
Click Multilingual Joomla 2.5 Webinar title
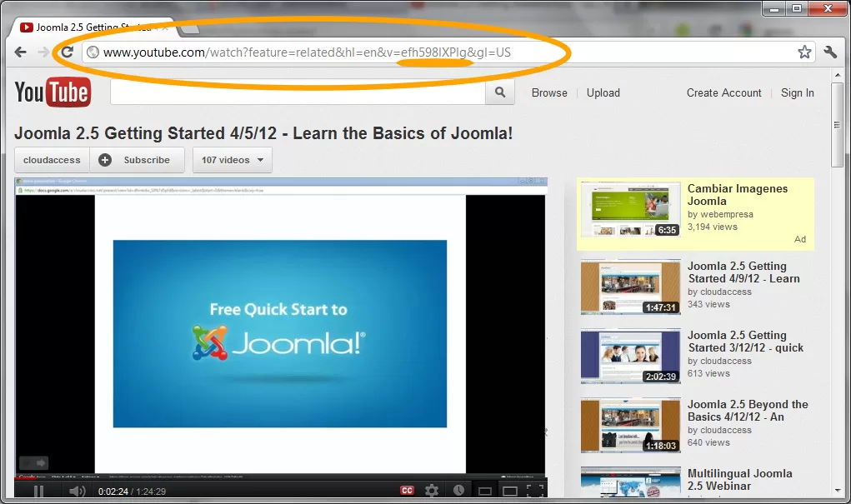[x=740, y=480]
